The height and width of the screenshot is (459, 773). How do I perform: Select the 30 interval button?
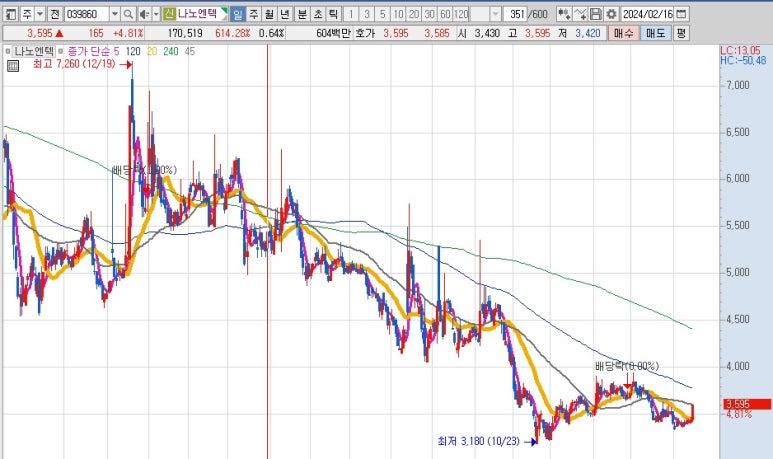(x=430, y=14)
